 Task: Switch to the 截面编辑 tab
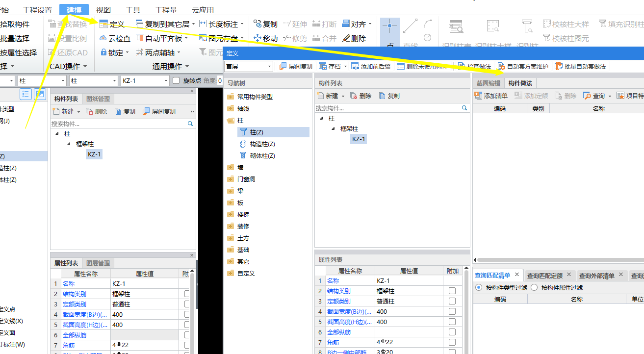(x=488, y=83)
